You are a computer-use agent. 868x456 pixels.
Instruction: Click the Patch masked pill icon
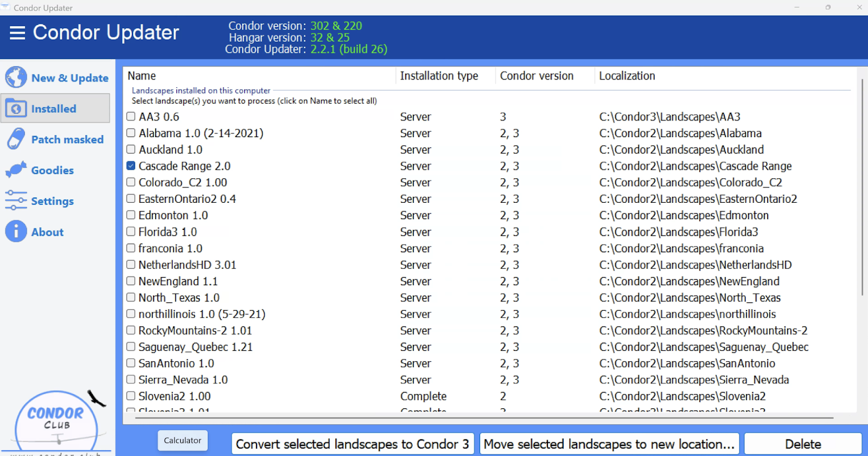pyautogui.click(x=16, y=139)
